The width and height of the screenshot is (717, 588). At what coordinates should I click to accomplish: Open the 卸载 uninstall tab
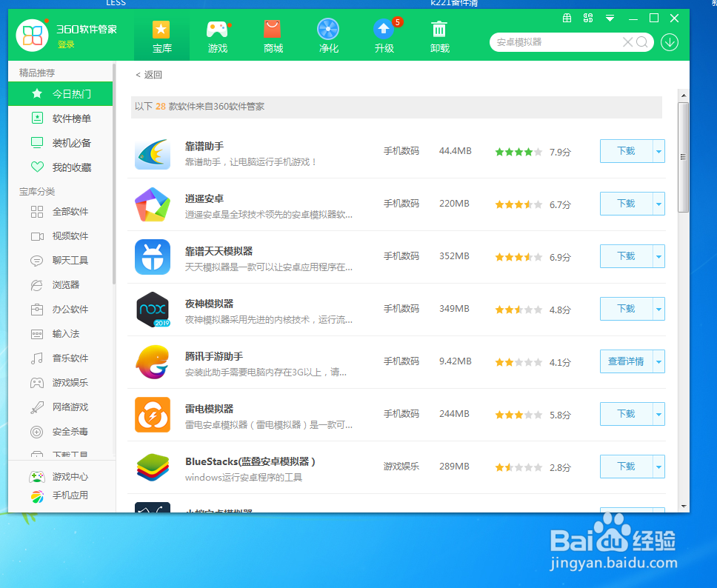[x=439, y=37]
